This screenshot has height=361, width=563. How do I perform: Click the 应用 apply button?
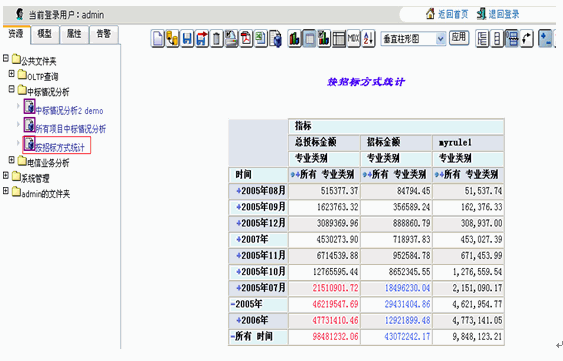click(x=459, y=37)
